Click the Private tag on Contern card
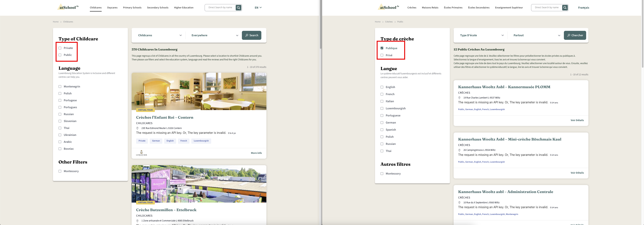The image size is (644, 225). tap(142, 141)
